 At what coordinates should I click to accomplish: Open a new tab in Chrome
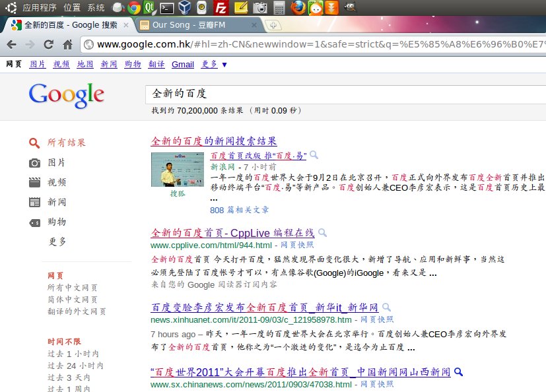(x=273, y=25)
